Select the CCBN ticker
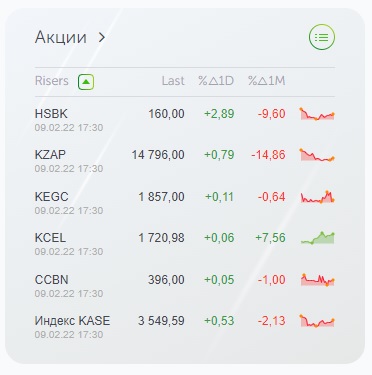The height and width of the screenshot is (375, 372). click(x=51, y=280)
